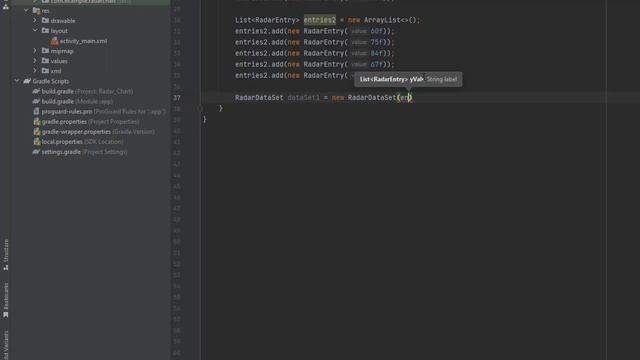Screen dimensions: 640x360
Task: Select the xml folder in tree
Action: (x=56, y=71)
